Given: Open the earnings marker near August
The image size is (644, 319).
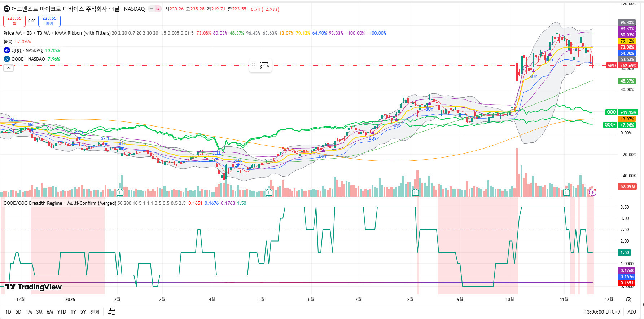Looking at the screenshot, I should tap(415, 192).
